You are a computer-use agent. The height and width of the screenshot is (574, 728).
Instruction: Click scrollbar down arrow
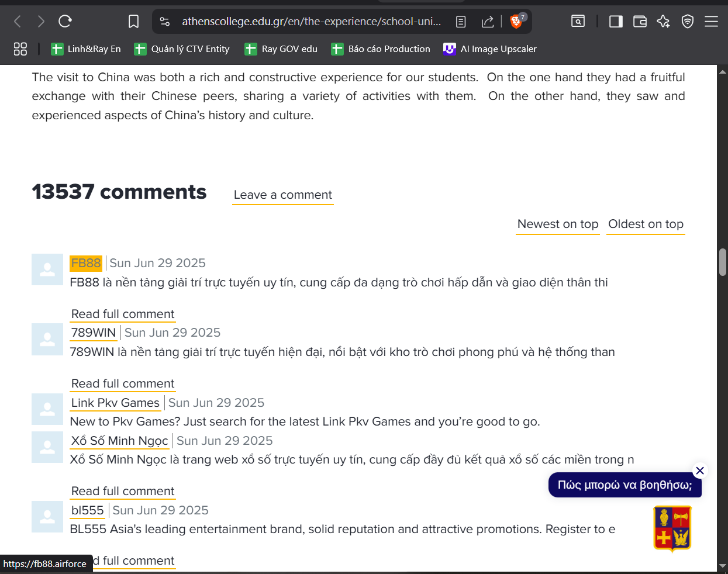(723, 566)
